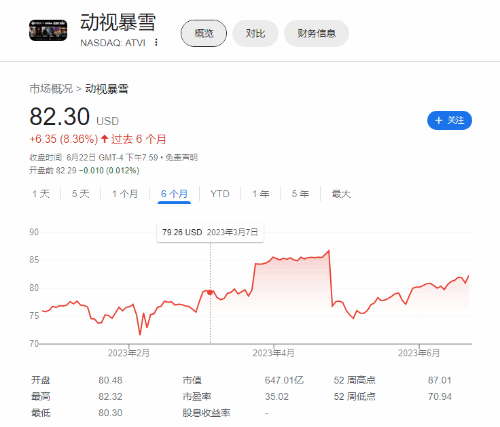Click the 市盈率 value 35.02
The height and width of the screenshot is (427, 500).
click(x=277, y=397)
